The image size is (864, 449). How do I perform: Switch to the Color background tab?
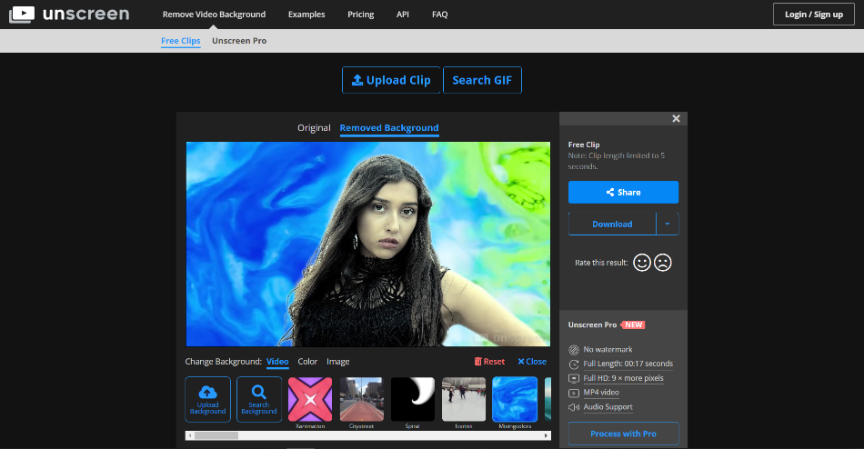click(307, 361)
